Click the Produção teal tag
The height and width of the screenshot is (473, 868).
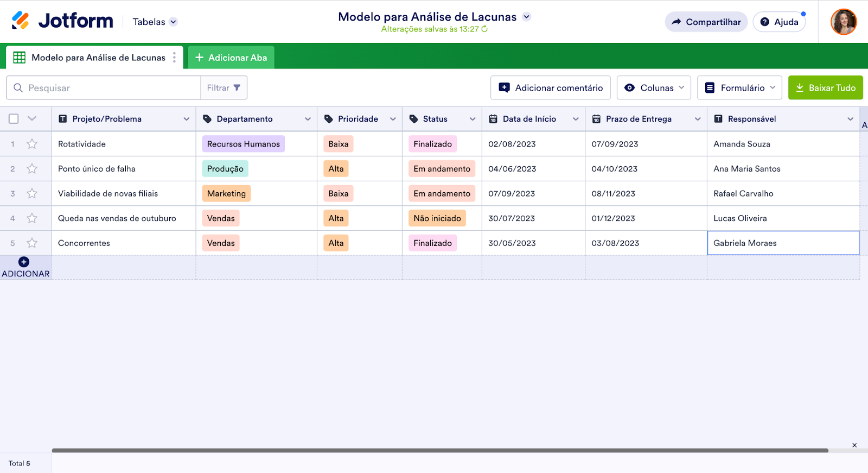225,169
